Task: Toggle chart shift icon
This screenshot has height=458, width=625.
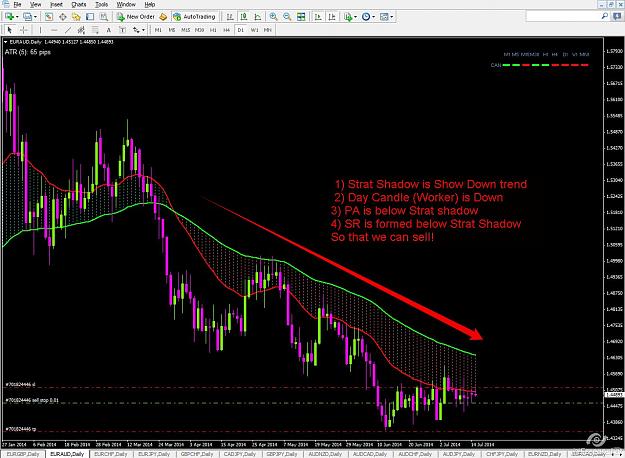Action: 331,17
